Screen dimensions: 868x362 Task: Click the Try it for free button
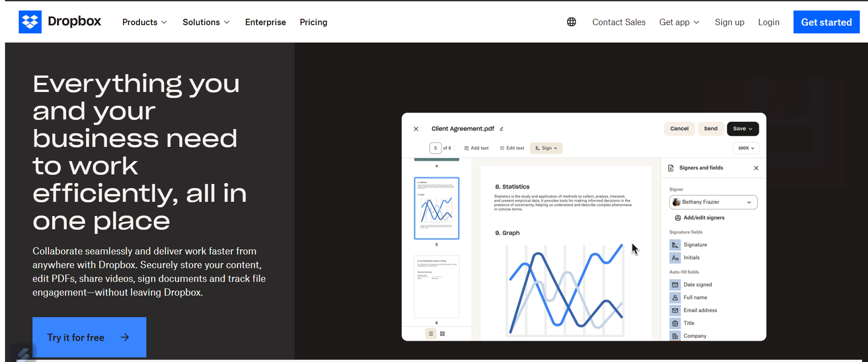[x=89, y=337]
